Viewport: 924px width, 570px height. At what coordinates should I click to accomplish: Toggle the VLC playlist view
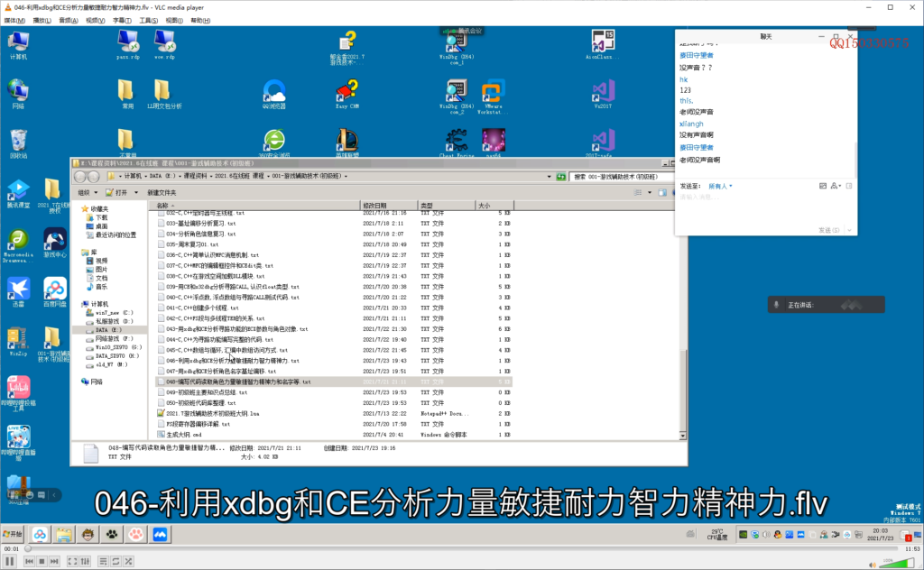103,561
